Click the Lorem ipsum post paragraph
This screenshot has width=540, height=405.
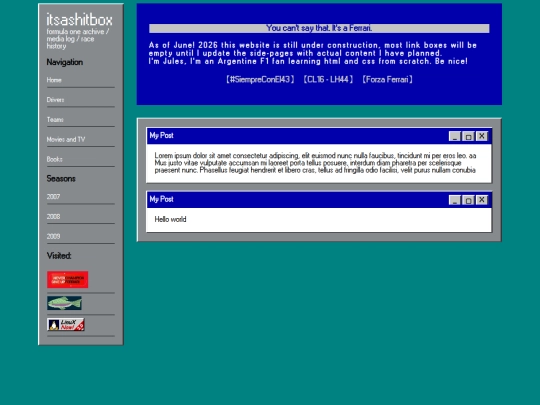(315, 163)
